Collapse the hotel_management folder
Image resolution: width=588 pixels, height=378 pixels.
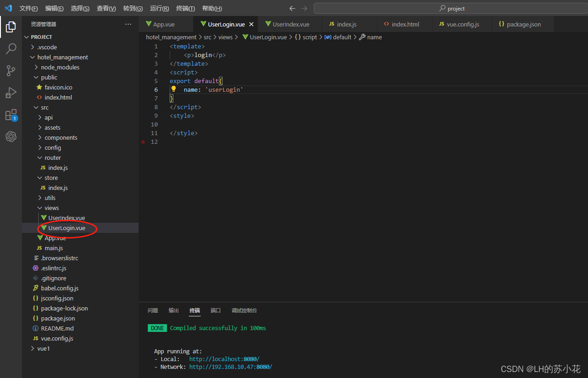click(x=80, y=57)
